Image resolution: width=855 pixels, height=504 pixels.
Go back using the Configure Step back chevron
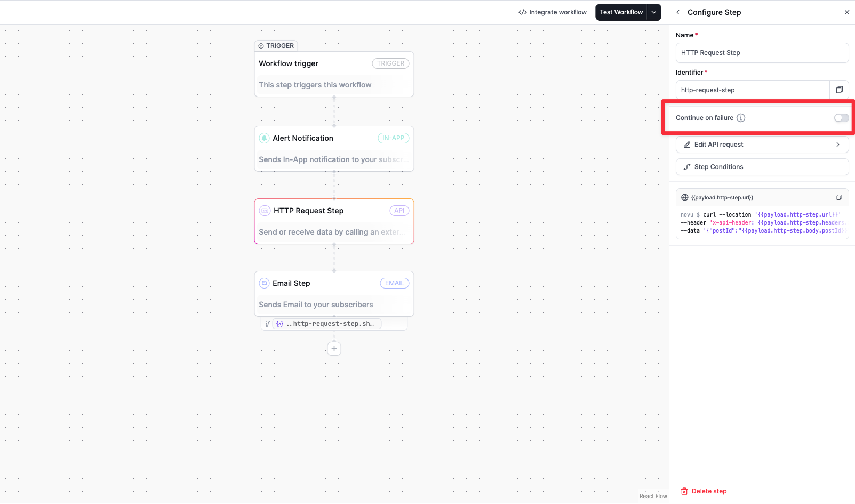click(677, 12)
